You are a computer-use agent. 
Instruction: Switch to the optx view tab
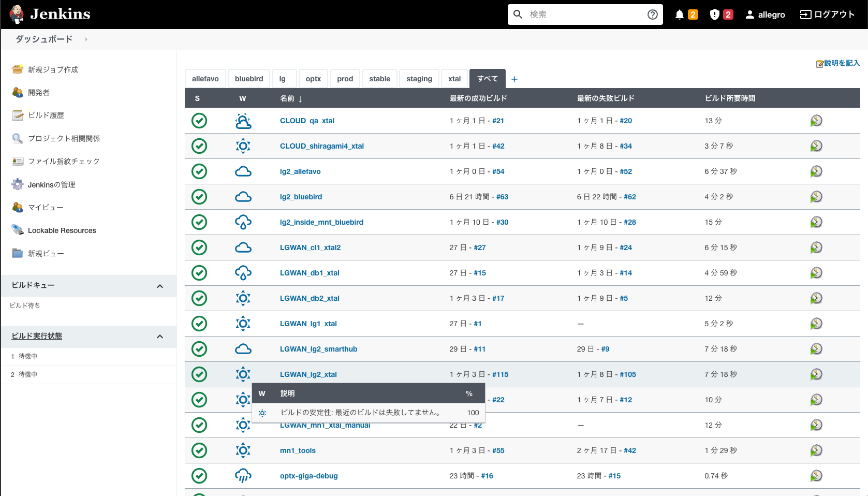click(313, 79)
